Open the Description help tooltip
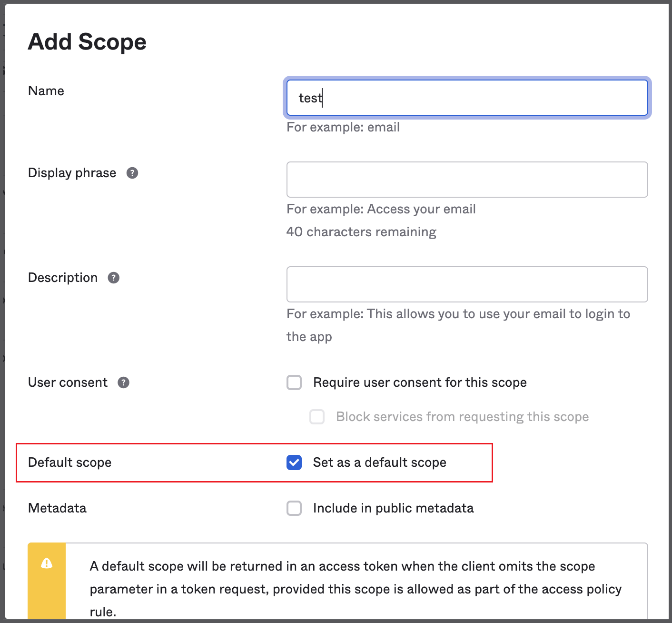The height and width of the screenshot is (623, 672). (113, 277)
